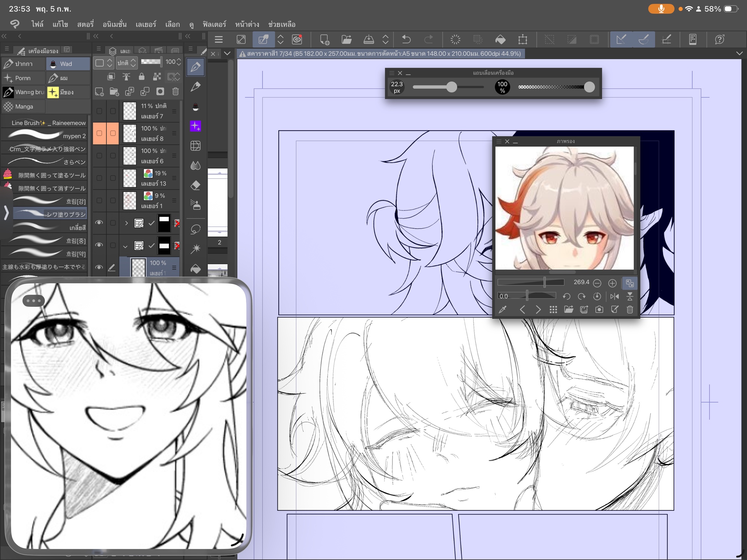Open the เลเยอร์ menu in menu bar
Image resolution: width=747 pixels, height=560 pixels.
(146, 24)
